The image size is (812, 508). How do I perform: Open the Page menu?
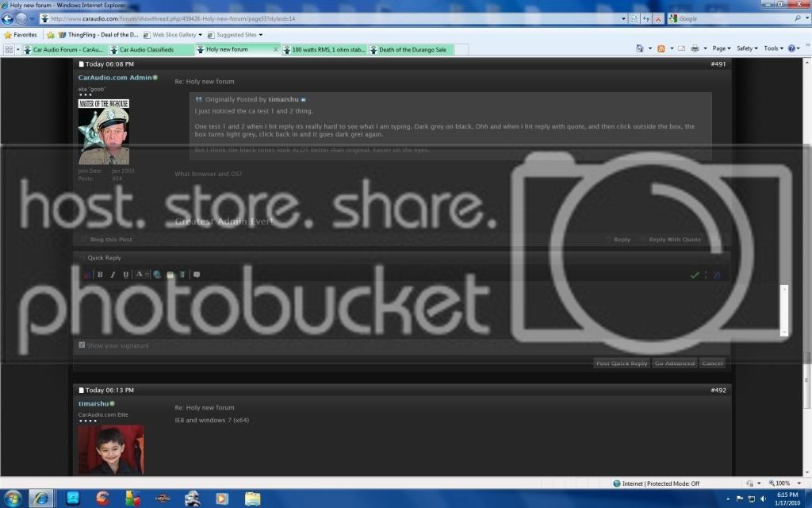click(x=722, y=48)
